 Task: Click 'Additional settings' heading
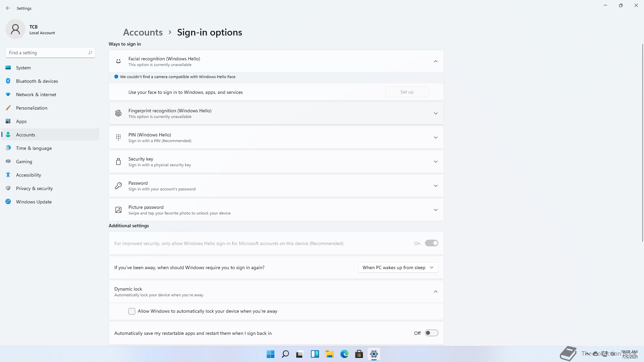(x=129, y=226)
